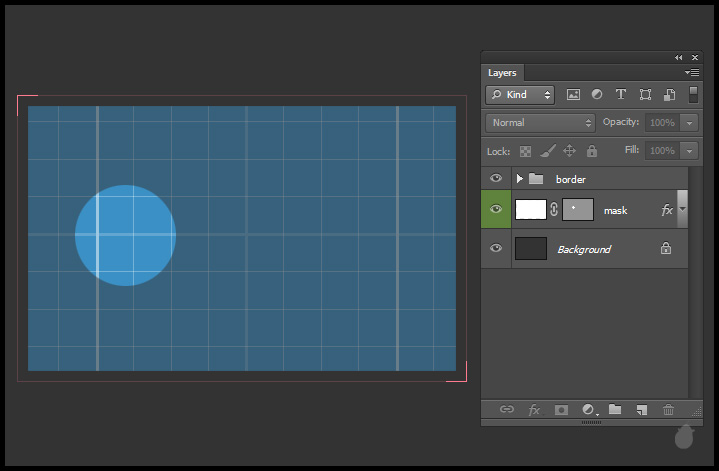Open the Layers panel flyout menu

click(691, 73)
